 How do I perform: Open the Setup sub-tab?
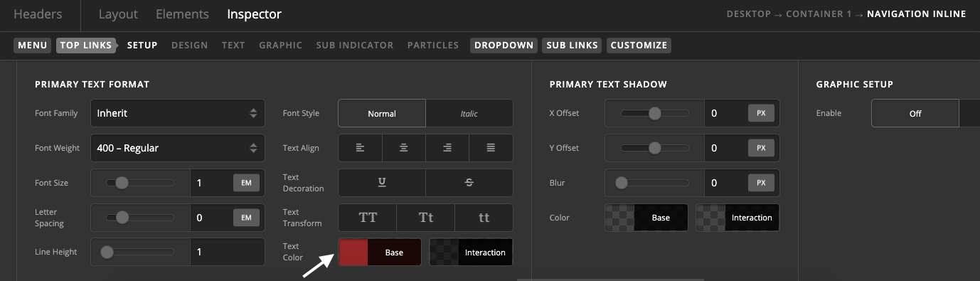click(142, 45)
